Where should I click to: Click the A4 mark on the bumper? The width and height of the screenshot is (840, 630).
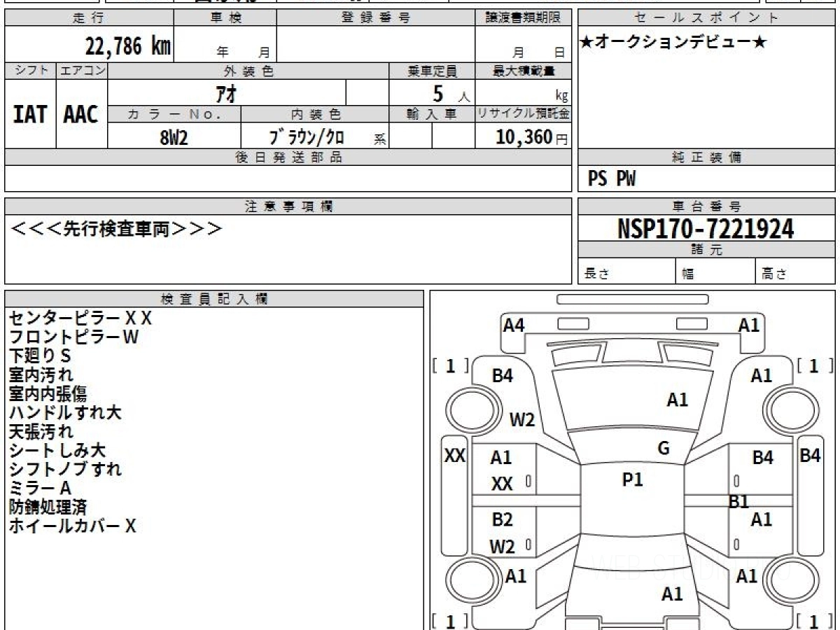pos(514,325)
